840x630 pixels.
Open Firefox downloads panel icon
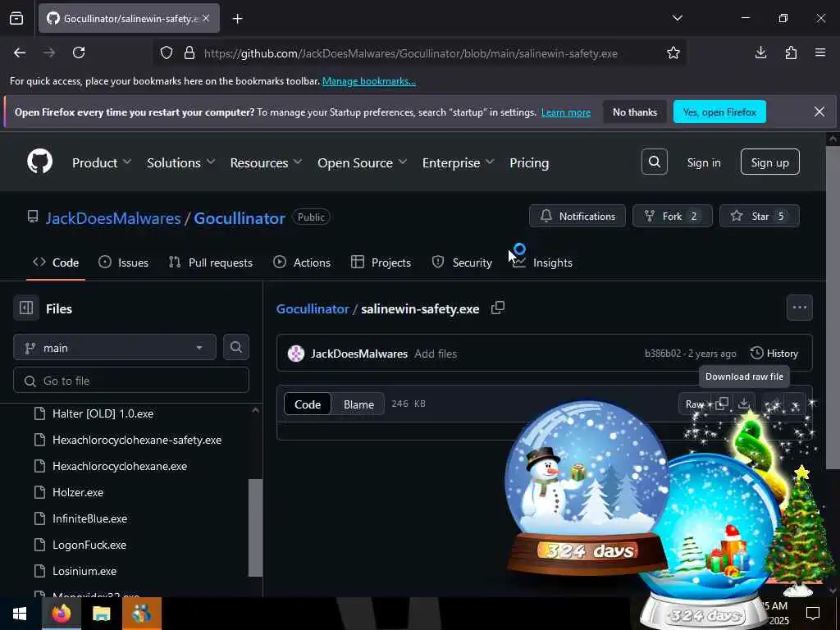[760, 52]
